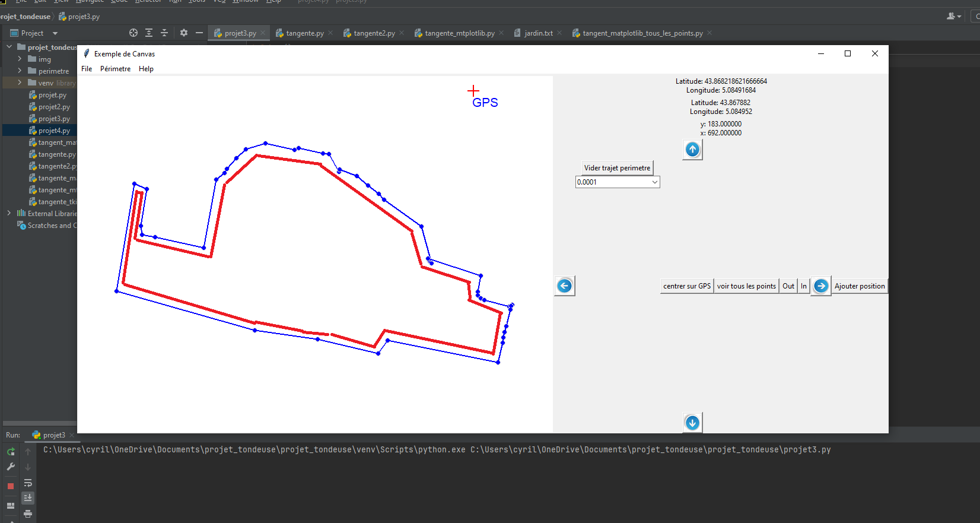
Task: Close the projet3.py editor tab
Action: (x=263, y=33)
